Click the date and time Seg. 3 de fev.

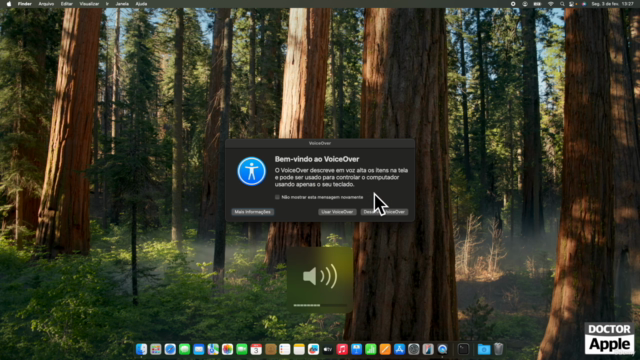[x=612, y=4]
